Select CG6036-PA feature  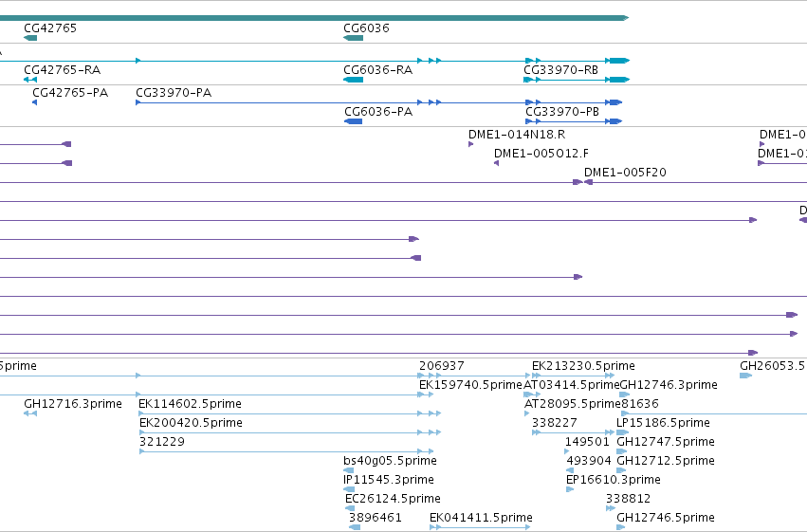(378, 112)
